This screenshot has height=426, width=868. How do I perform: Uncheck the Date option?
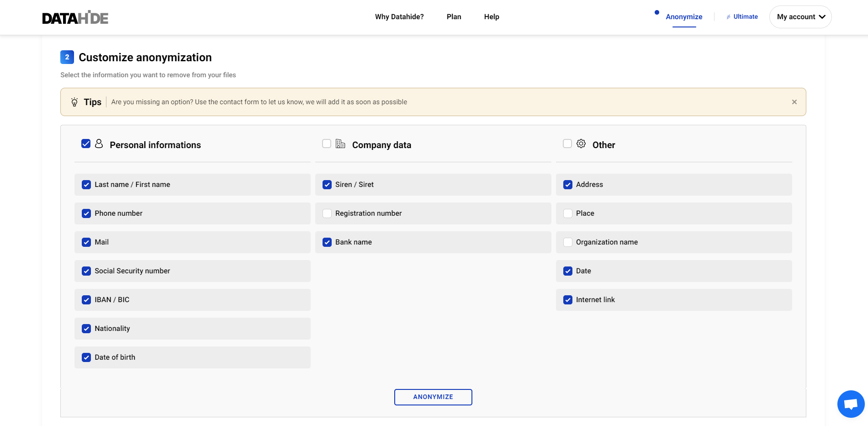[x=568, y=271]
